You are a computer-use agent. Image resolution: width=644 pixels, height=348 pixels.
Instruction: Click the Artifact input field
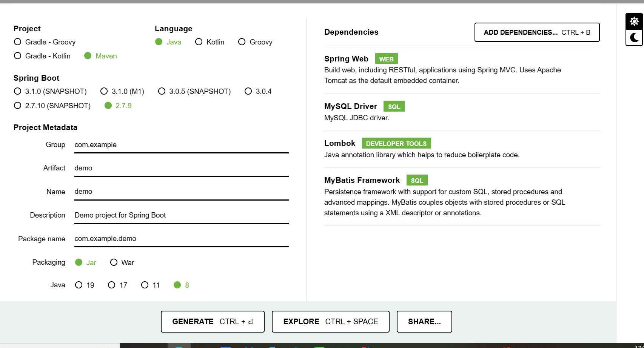(x=182, y=168)
